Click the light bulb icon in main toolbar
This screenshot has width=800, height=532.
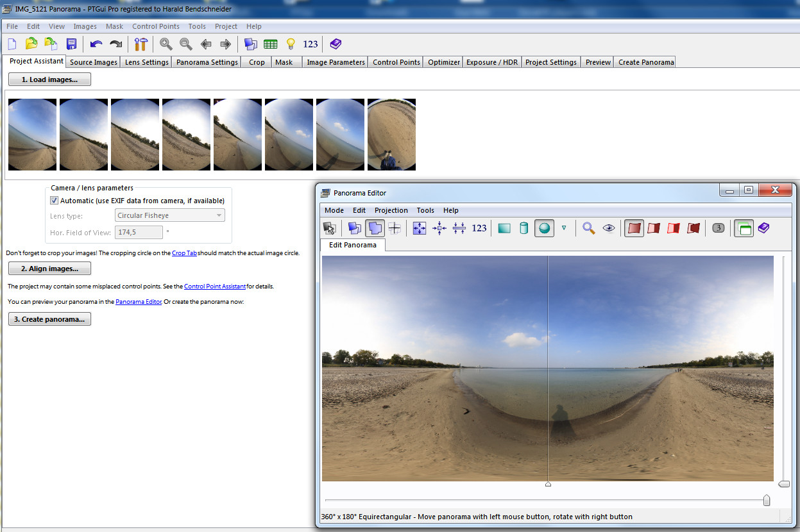(x=291, y=44)
